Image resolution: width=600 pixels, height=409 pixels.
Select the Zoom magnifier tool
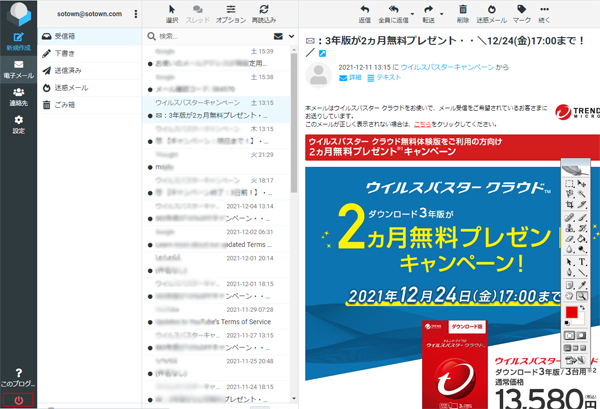point(582,296)
